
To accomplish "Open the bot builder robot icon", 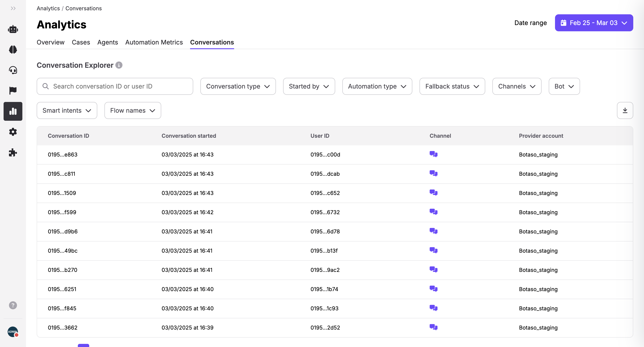I will tap(13, 29).
